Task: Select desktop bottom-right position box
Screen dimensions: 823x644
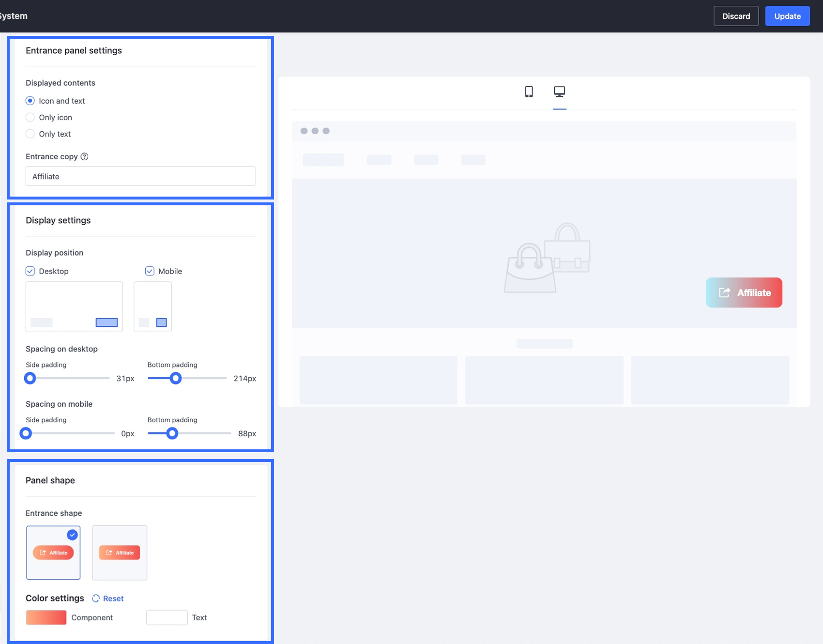Action: tap(107, 322)
